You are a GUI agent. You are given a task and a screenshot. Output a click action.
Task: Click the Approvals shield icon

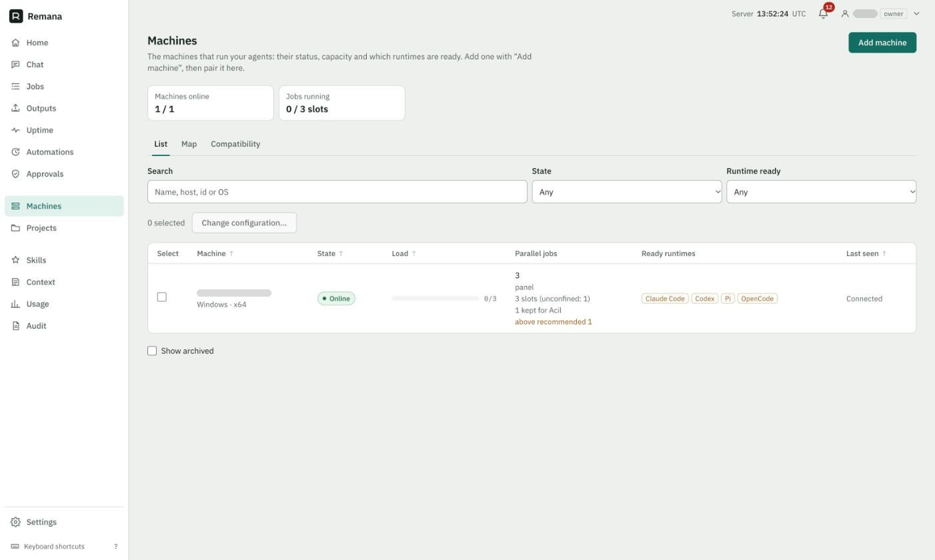15,174
